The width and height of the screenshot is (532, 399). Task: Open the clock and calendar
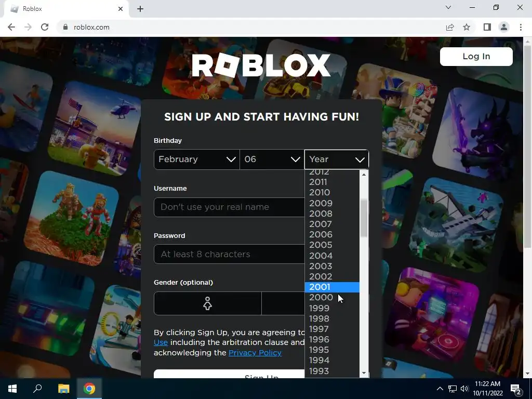pos(488,389)
